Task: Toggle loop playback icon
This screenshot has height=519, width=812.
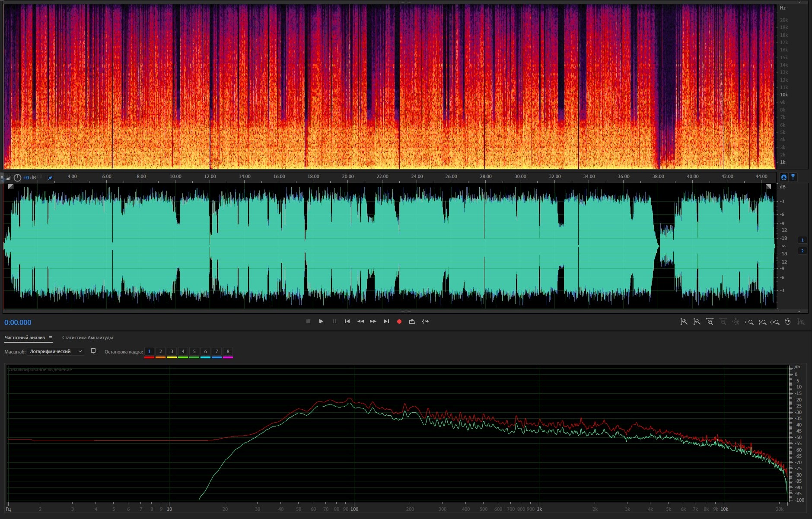Action: 412,322
